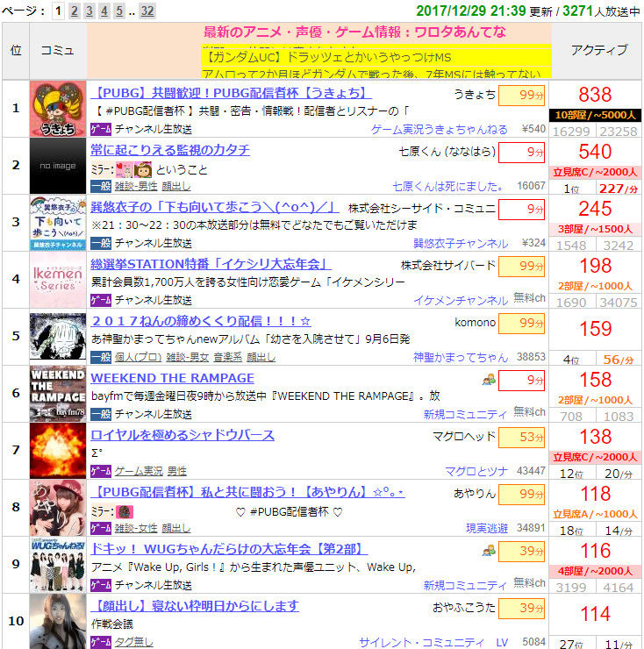Click the 一般 badge in row 3
The width and height of the screenshot is (644, 649).
(x=101, y=244)
